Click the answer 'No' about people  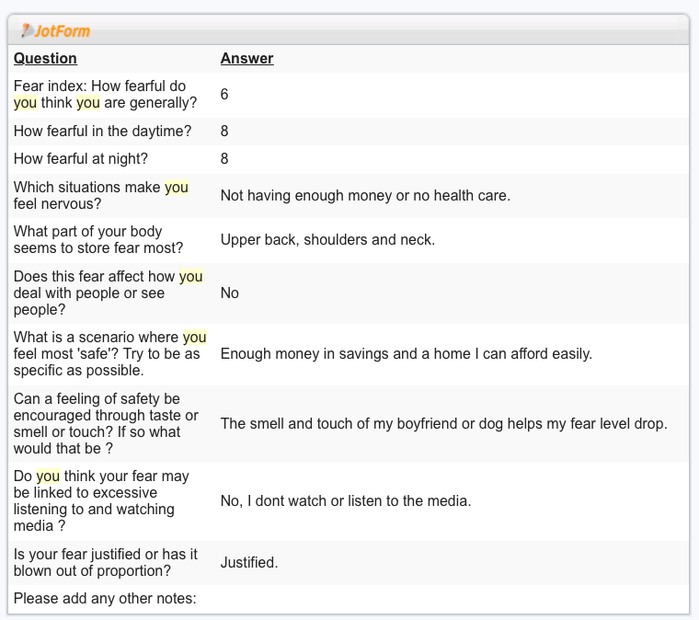tap(230, 293)
